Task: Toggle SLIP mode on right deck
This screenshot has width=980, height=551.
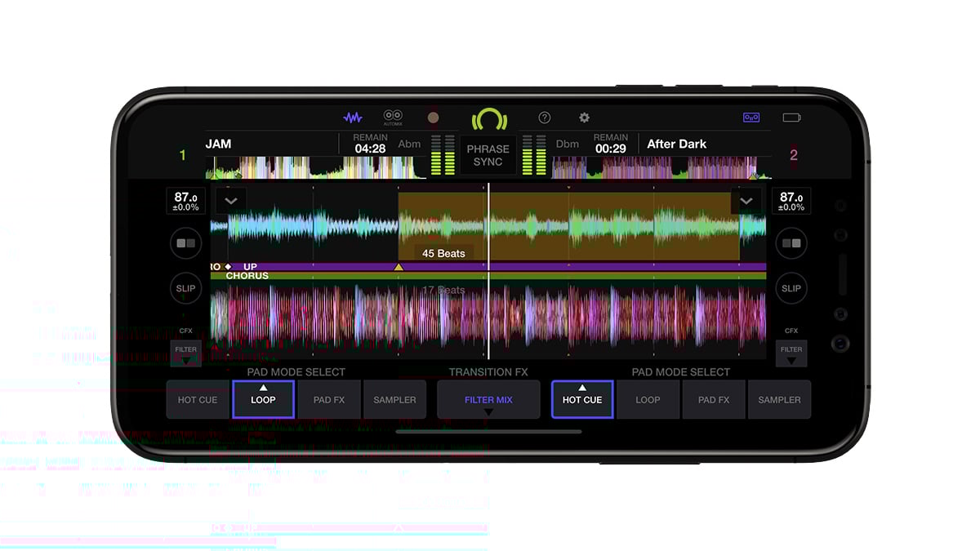Action: click(x=791, y=288)
